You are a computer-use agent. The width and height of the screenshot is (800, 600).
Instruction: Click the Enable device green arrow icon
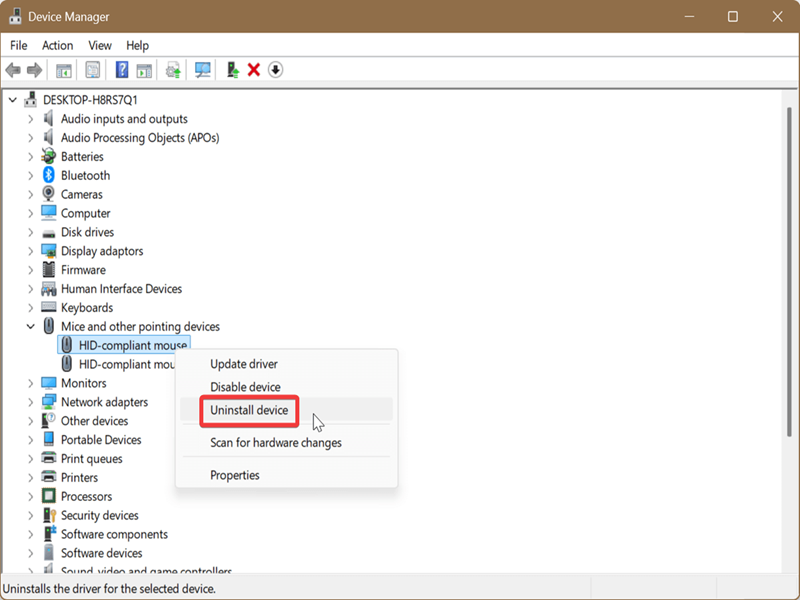click(233, 70)
